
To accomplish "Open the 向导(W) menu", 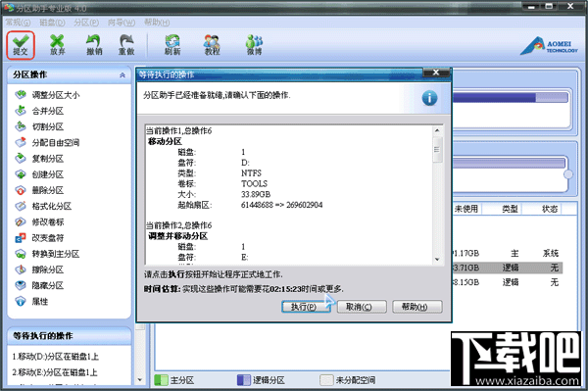I will click(122, 23).
